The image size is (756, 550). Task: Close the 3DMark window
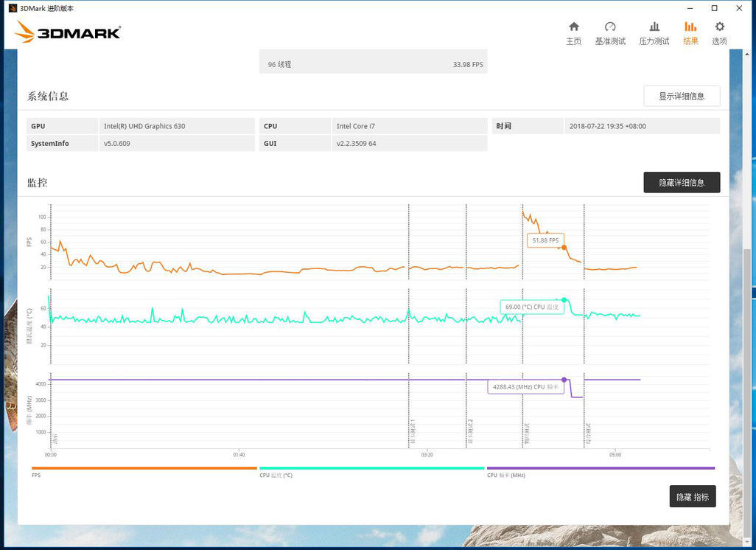point(739,8)
